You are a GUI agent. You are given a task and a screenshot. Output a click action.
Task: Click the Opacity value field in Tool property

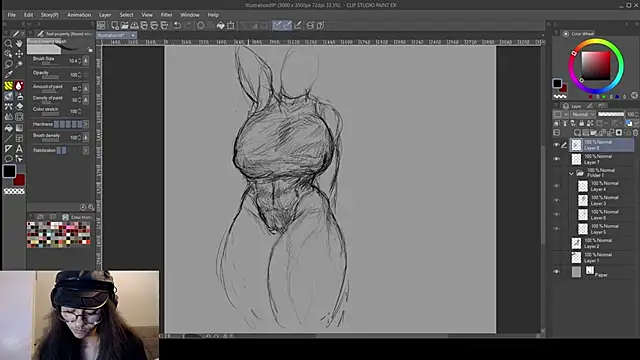click(73, 75)
